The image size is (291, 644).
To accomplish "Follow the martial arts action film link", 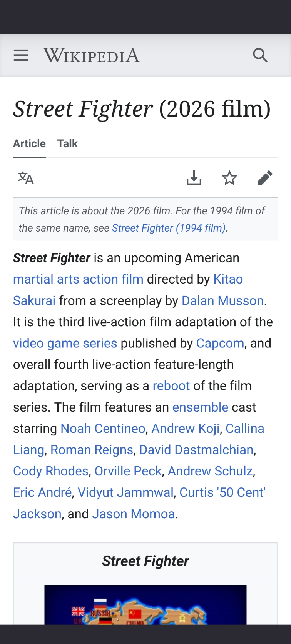I will [x=78, y=279].
